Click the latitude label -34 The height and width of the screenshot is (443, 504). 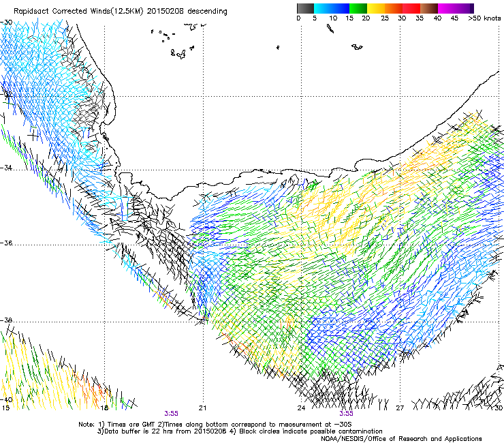6,168
